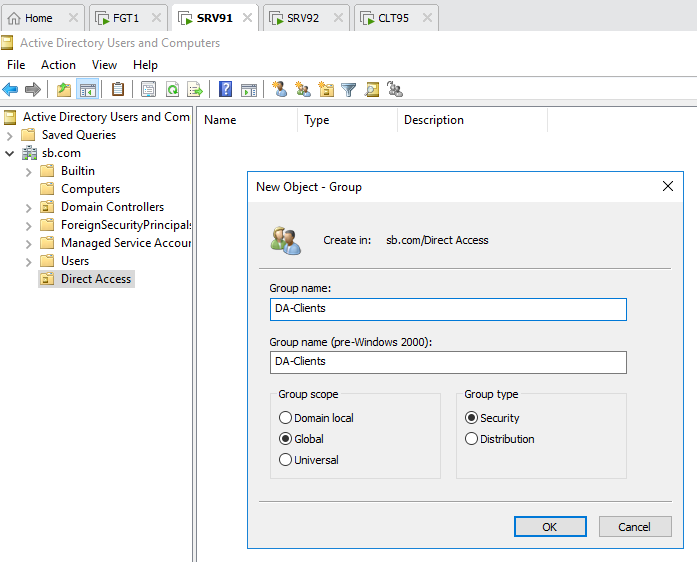Select the Domain local scope radio button
Viewport: 697px width, 562px height.
[x=285, y=418]
